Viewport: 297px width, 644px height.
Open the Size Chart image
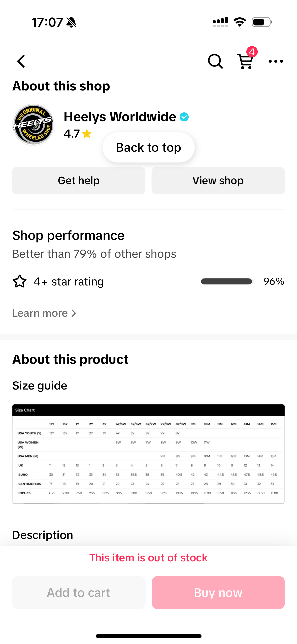tap(148, 454)
